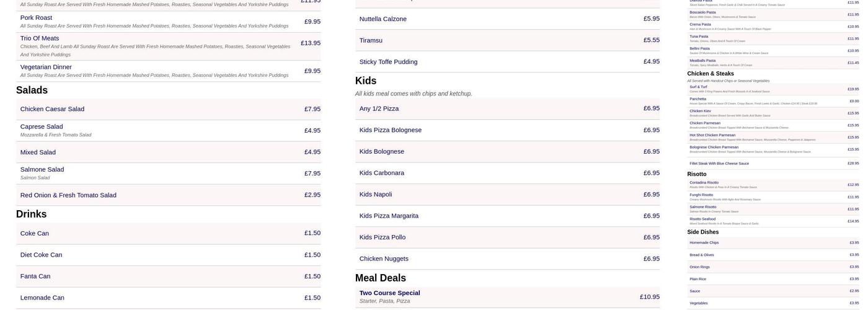
Task: Click the Caprese Salad menu item
Action: [x=42, y=126]
